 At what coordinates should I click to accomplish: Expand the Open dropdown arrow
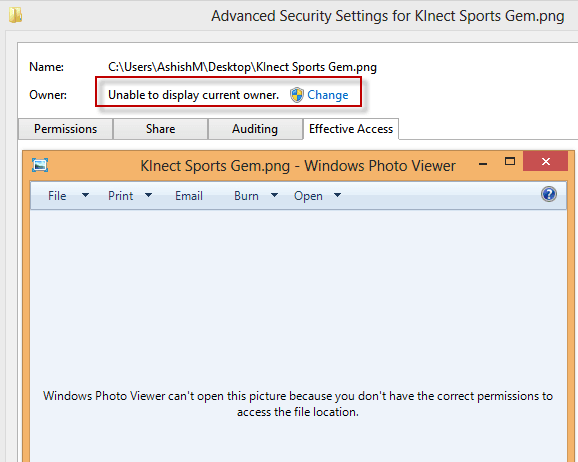coord(337,195)
